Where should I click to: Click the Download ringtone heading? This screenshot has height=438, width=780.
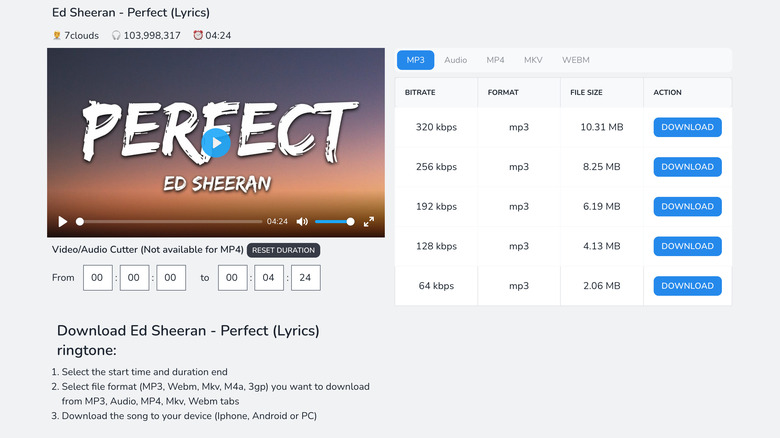(x=188, y=340)
